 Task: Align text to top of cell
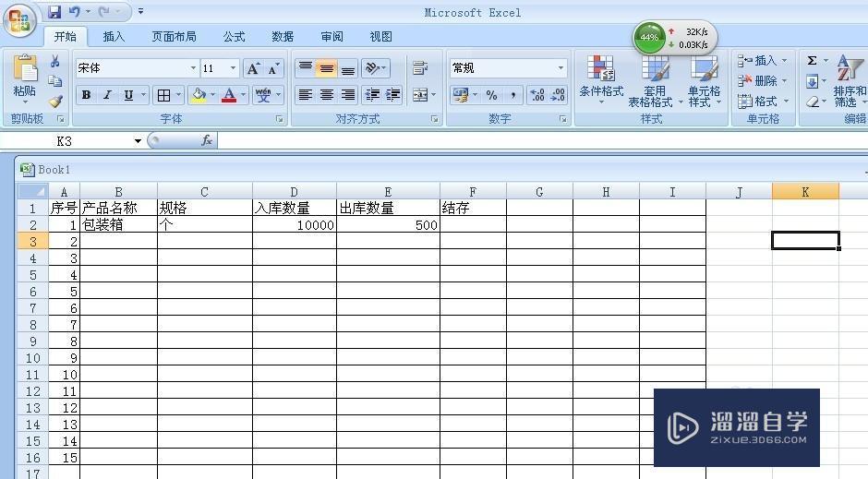click(x=305, y=68)
